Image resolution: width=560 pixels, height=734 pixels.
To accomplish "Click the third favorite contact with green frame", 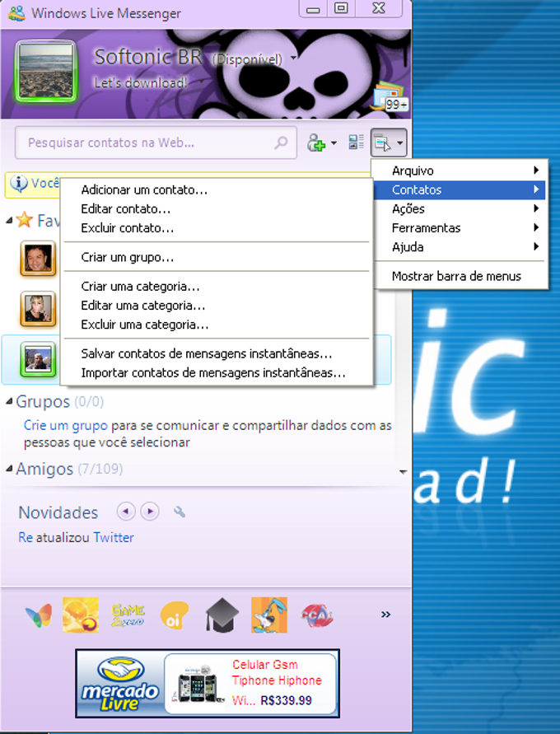I will coord(38,359).
